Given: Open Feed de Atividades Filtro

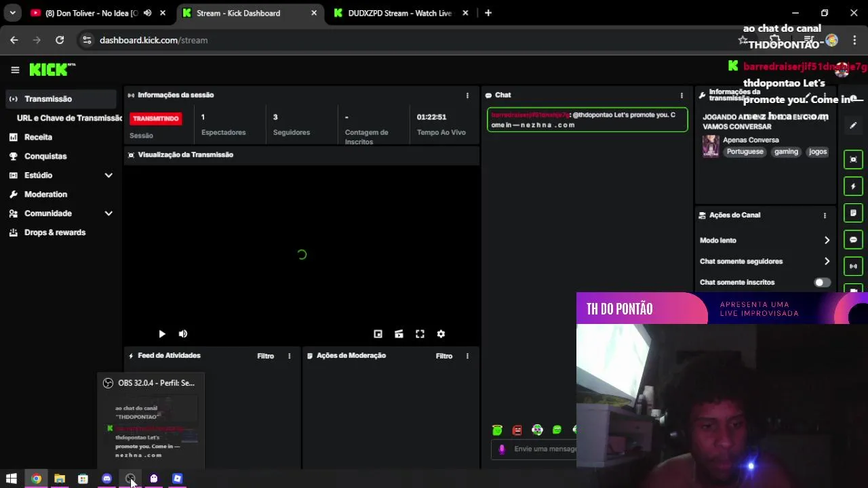Looking at the screenshot, I should pyautogui.click(x=265, y=356).
